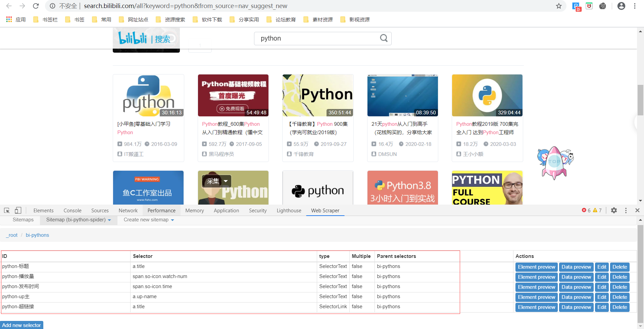Click Data preview for python-播放量
Viewport: 644px width, 329px height.
tap(576, 277)
